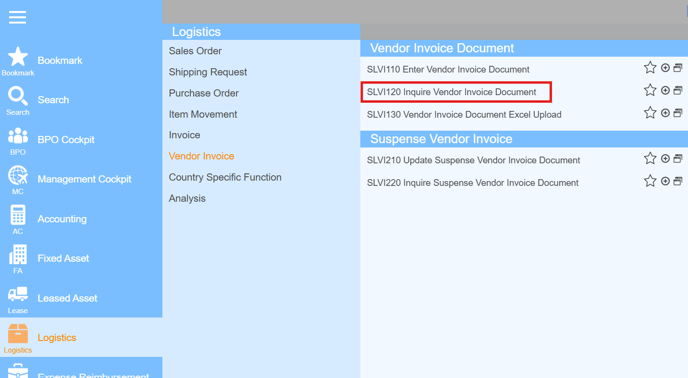Image resolution: width=688 pixels, height=378 pixels.
Task: Open Country Specific Function submenu
Action: (x=225, y=177)
